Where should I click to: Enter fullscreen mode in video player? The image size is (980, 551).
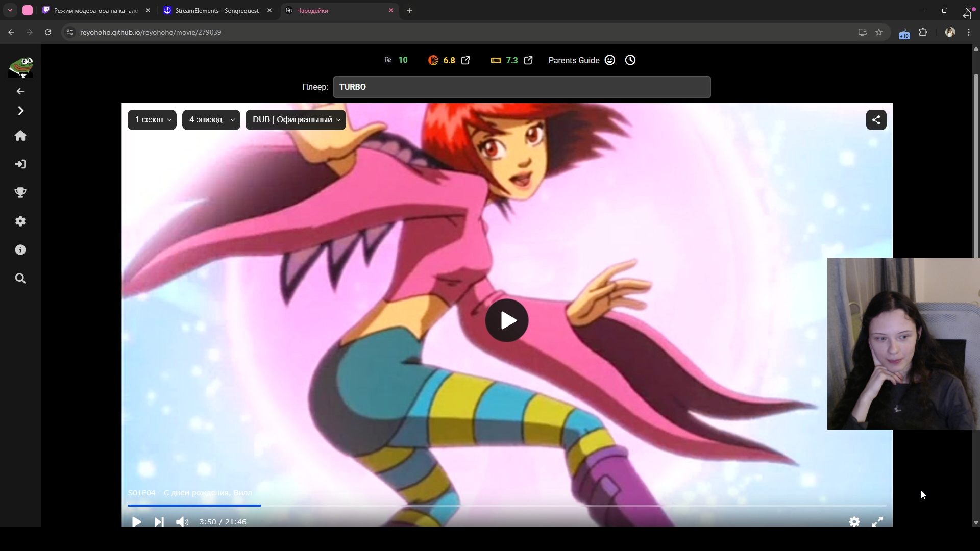(877, 521)
